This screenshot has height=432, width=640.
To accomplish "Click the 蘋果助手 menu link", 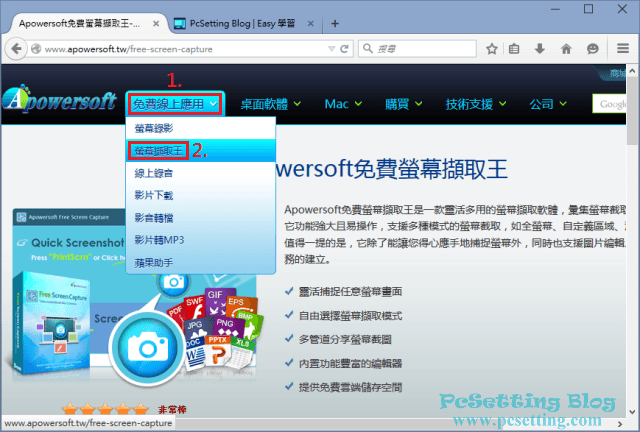I will coord(154,262).
